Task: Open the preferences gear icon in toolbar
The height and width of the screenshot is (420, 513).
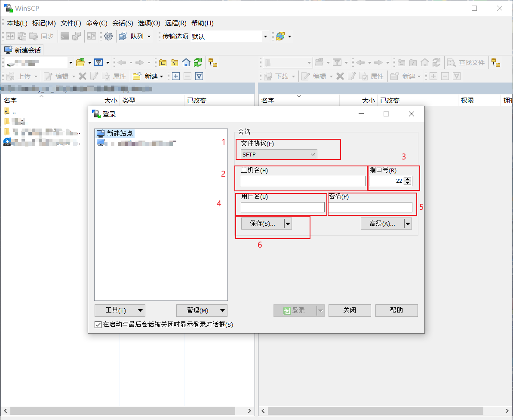Action: 108,36
